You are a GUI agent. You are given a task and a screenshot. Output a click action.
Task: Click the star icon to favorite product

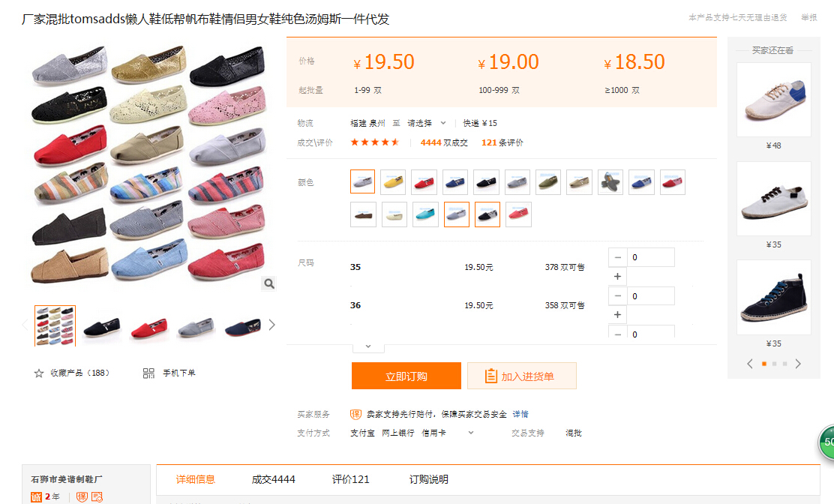pos(39,373)
